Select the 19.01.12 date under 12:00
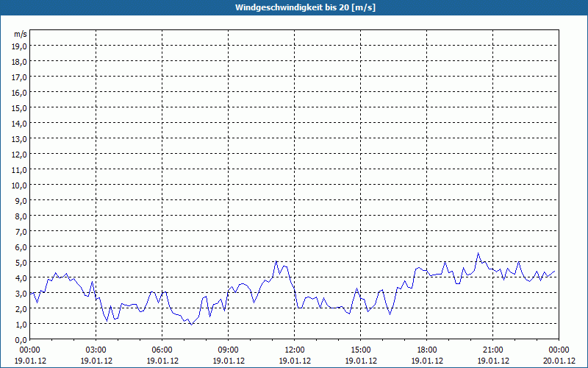 point(295,361)
